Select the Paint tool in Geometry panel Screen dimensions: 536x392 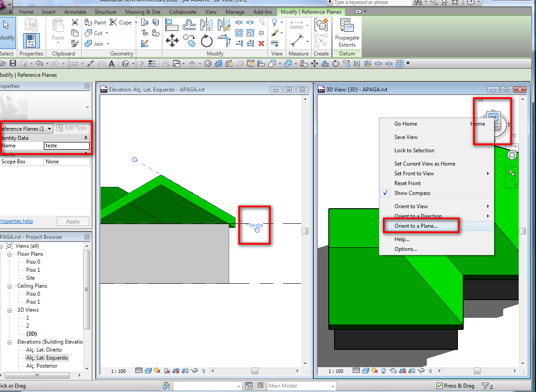[x=95, y=23]
